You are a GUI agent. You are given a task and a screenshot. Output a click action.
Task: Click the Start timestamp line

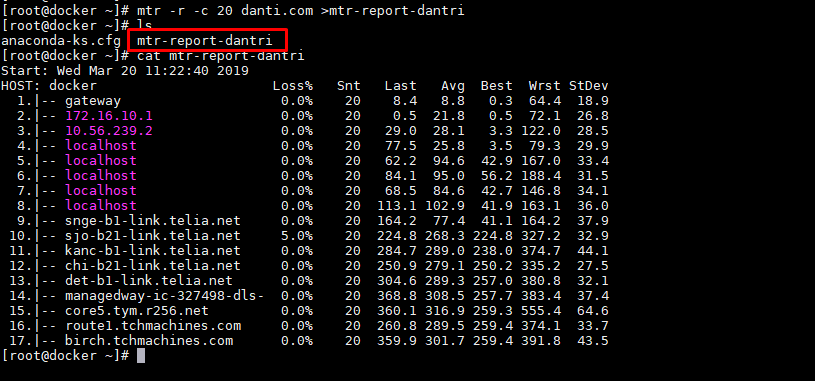pos(125,71)
